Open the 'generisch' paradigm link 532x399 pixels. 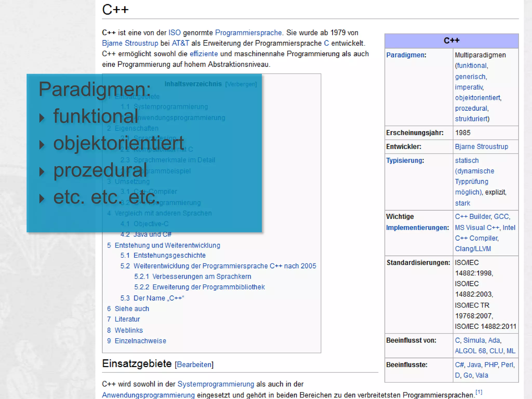470,77
